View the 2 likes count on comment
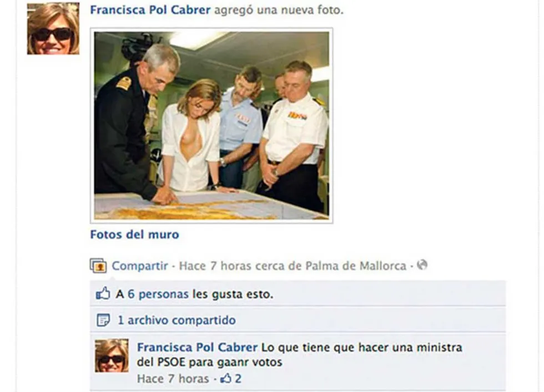 [x=238, y=379]
